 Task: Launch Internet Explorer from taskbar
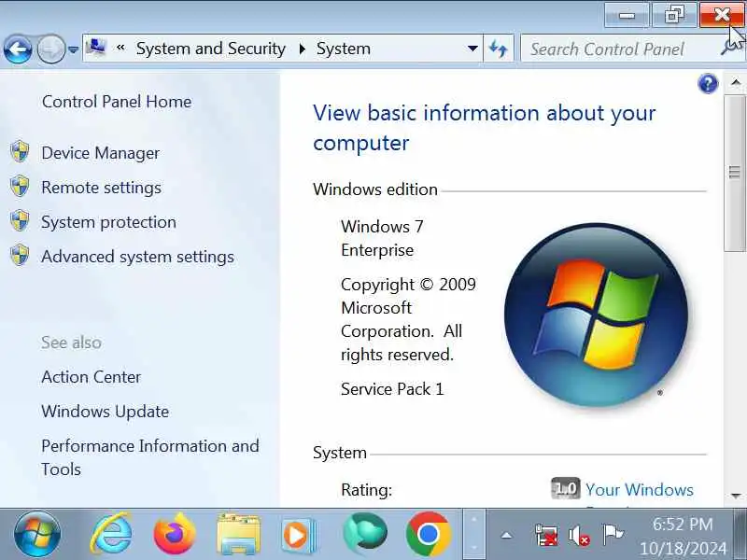click(x=110, y=534)
